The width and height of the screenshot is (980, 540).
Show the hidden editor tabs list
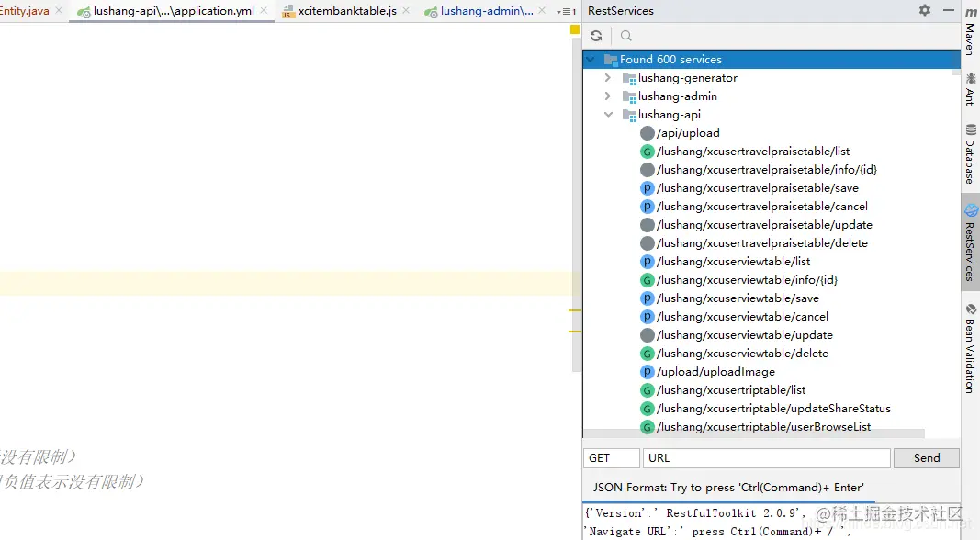(x=565, y=11)
